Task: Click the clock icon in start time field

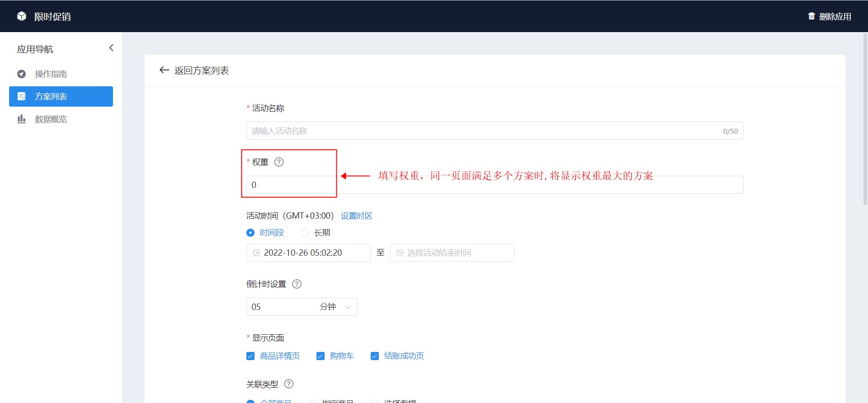Action: coord(256,253)
